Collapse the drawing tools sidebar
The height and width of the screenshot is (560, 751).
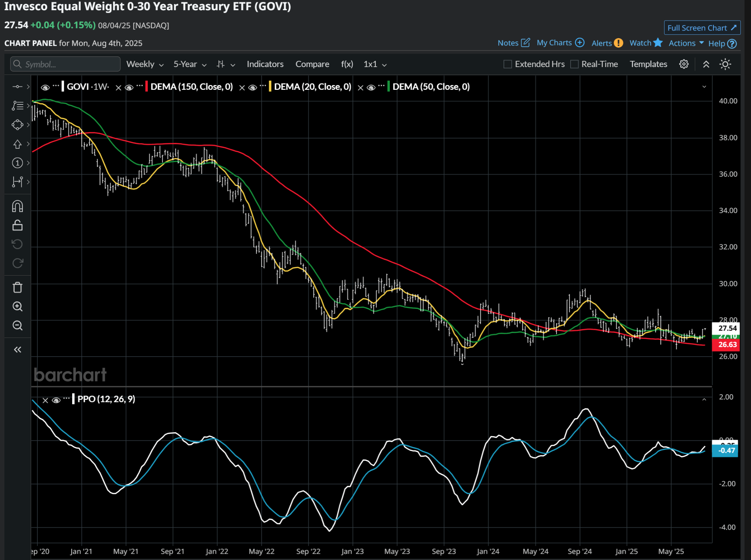[17, 350]
